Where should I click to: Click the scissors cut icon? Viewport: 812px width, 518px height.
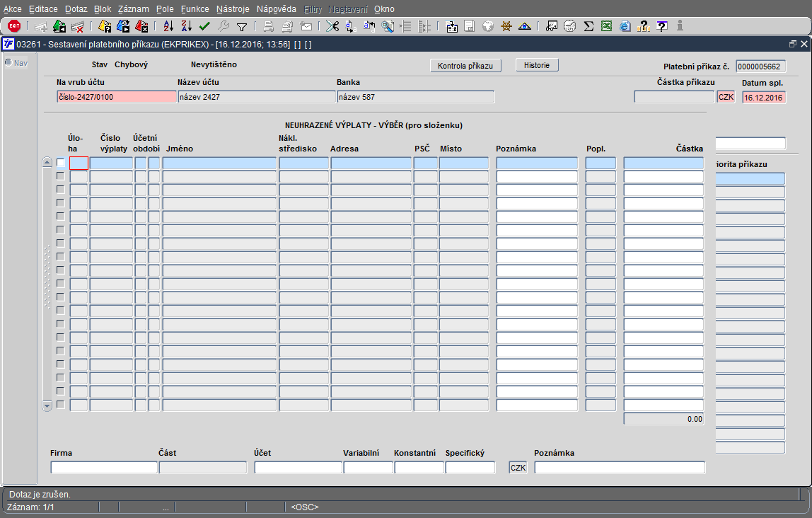click(x=332, y=26)
